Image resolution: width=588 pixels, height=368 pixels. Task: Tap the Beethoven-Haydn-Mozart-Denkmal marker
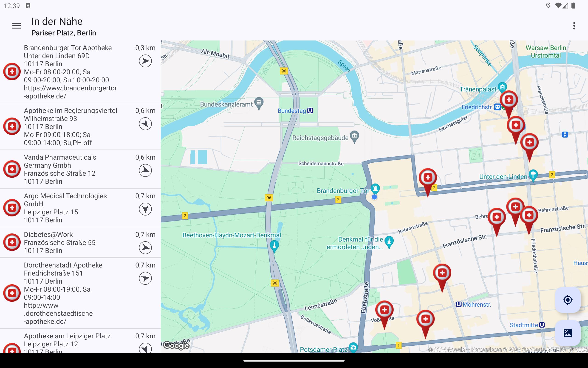tap(274, 246)
